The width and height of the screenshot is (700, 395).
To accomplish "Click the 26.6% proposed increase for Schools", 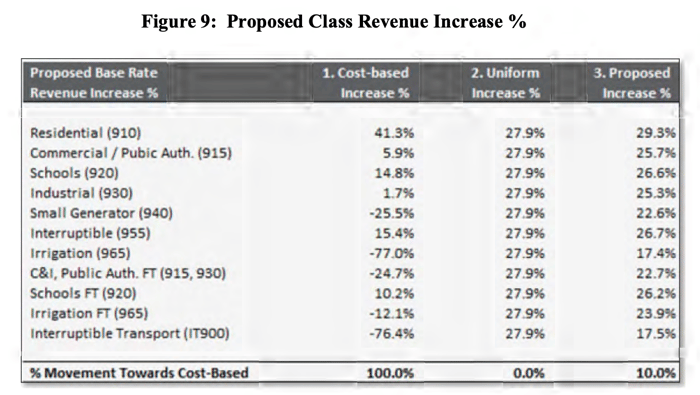I will 656,173.
